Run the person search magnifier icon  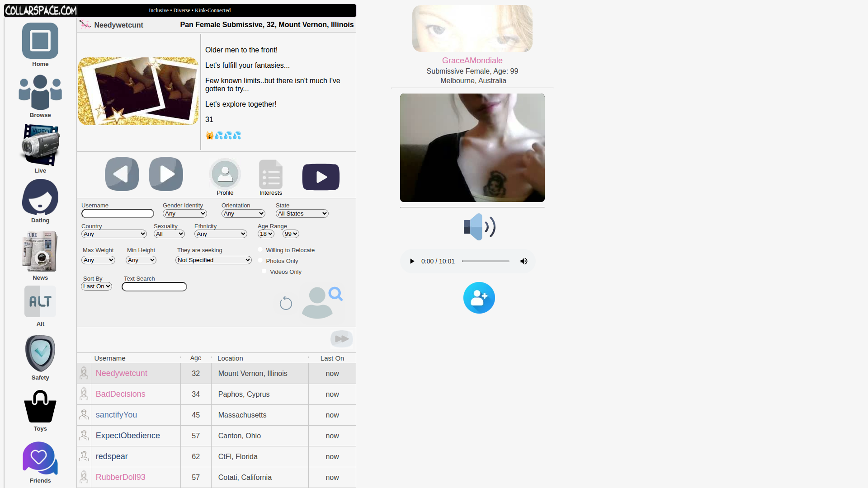pyautogui.click(x=322, y=302)
